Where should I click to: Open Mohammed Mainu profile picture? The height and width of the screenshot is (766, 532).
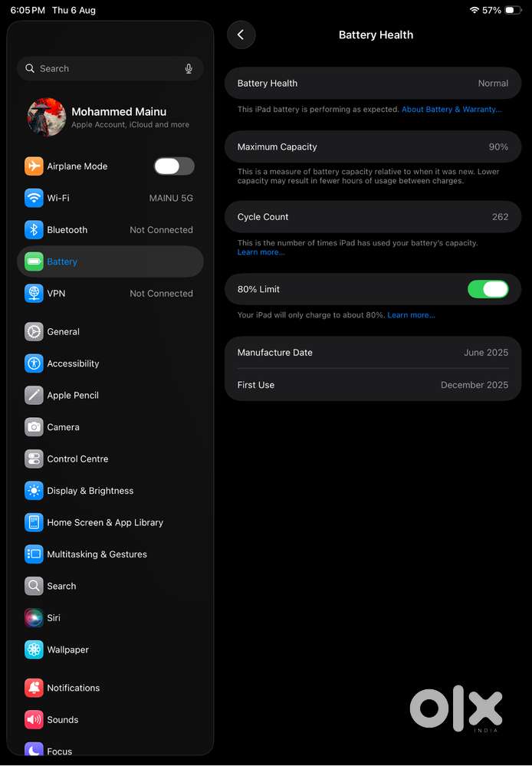(47, 117)
